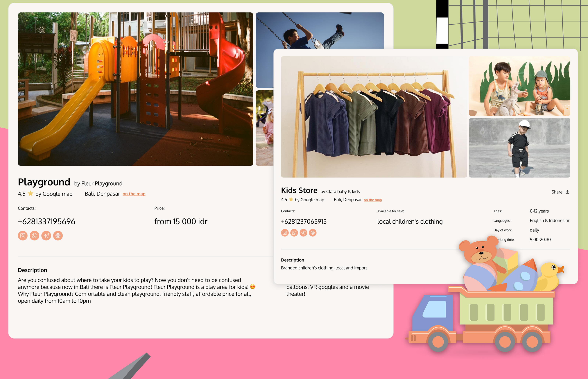588x379 pixels.
Task: Click the Kids Store phone number +6281237065915
Action: click(x=304, y=222)
